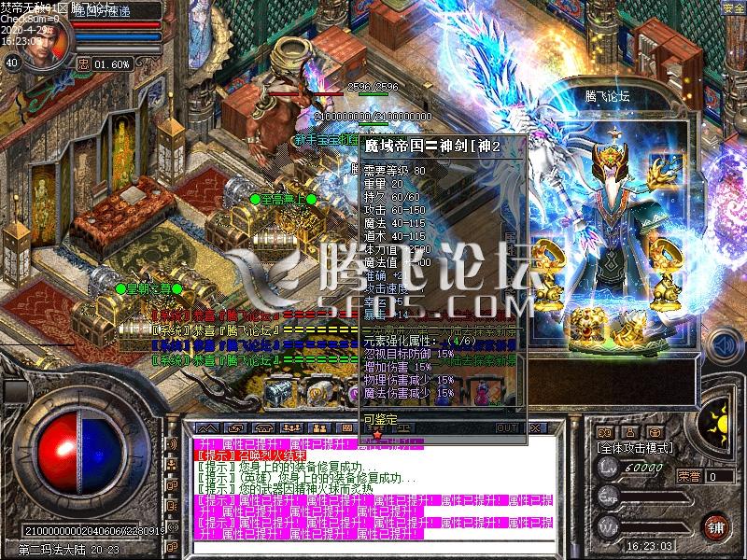Click the item title 魔域帝国=神剑
747x560 pixels.
click(431, 147)
